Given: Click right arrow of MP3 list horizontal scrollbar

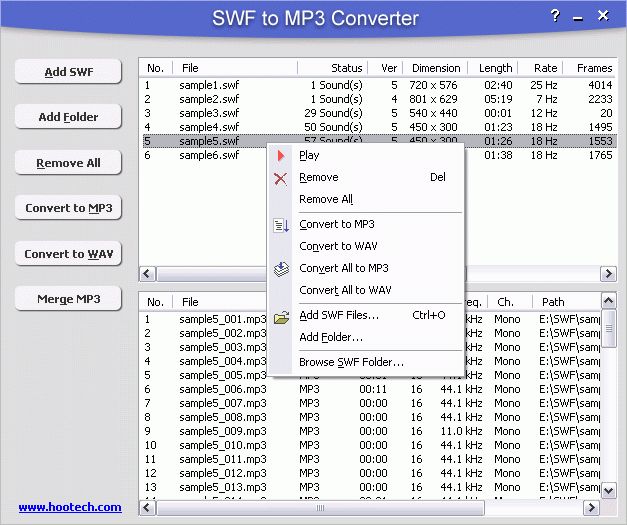Looking at the screenshot, I should coord(591,508).
